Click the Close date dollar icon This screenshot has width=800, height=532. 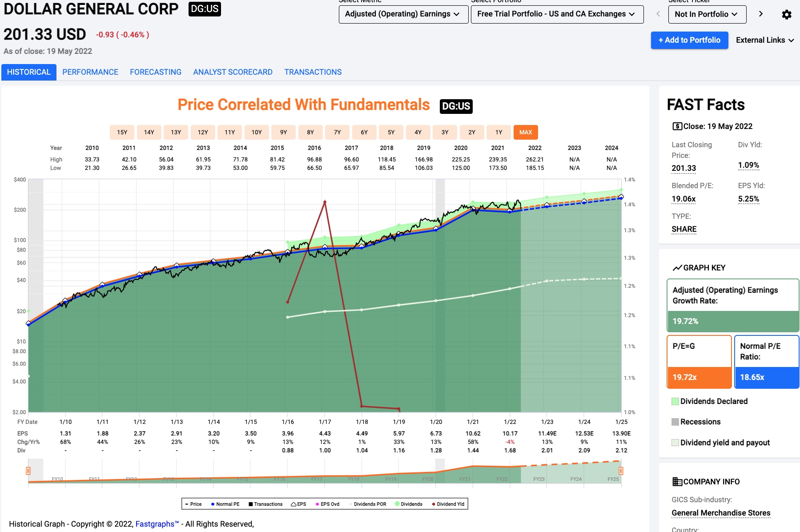point(677,126)
